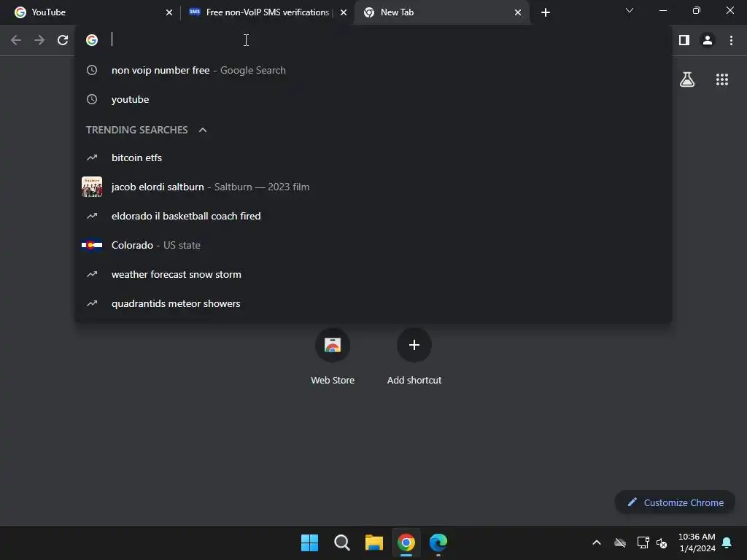
Task: Select the 'youtube' history suggestion
Action: click(373, 99)
